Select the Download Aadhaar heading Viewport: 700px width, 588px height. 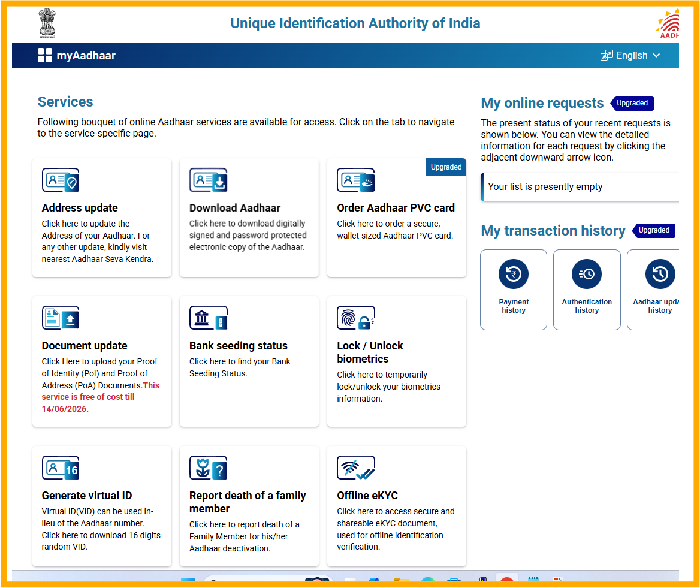pos(235,208)
